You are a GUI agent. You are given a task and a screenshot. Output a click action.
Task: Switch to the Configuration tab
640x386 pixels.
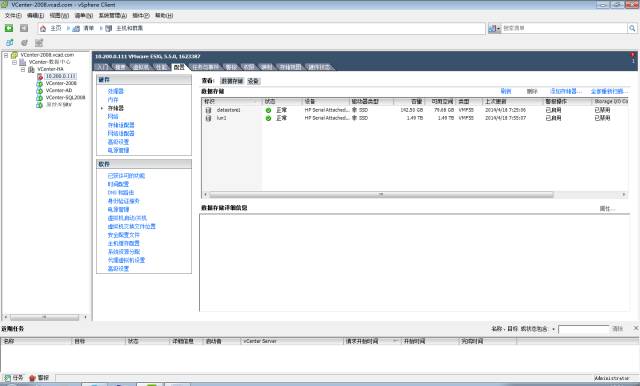pyautogui.click(x=179, y=67)
